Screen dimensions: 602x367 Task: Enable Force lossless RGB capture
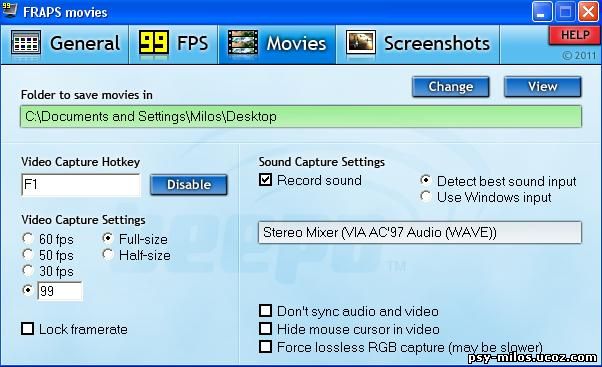[x=266, y=347]
